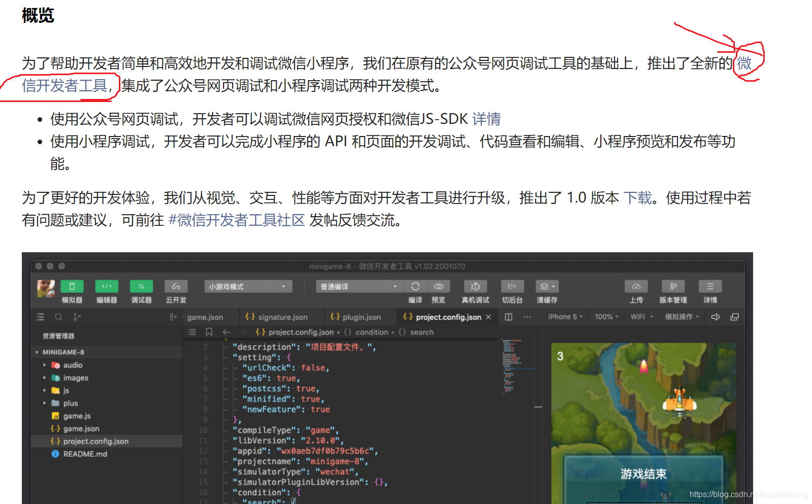Open the 云开发 cloud development icon
The image size is (812, 504).
pyautogui.click(x=176, y=286)
